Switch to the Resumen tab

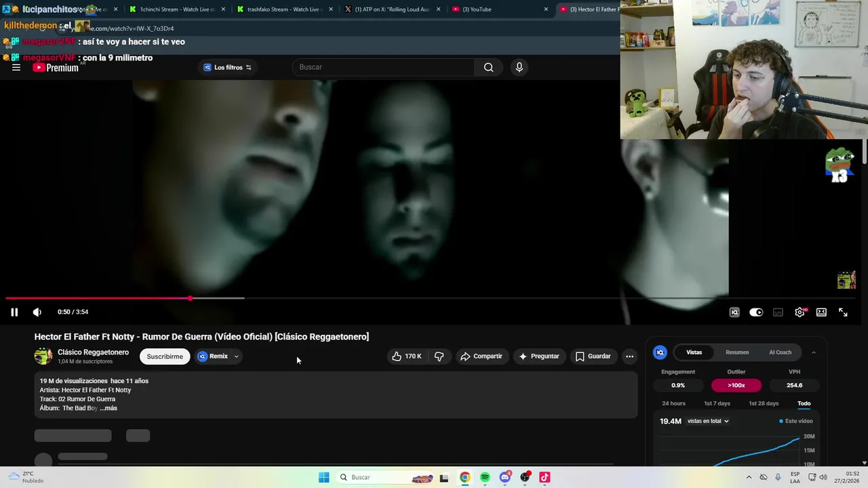[x=737, y=352]
